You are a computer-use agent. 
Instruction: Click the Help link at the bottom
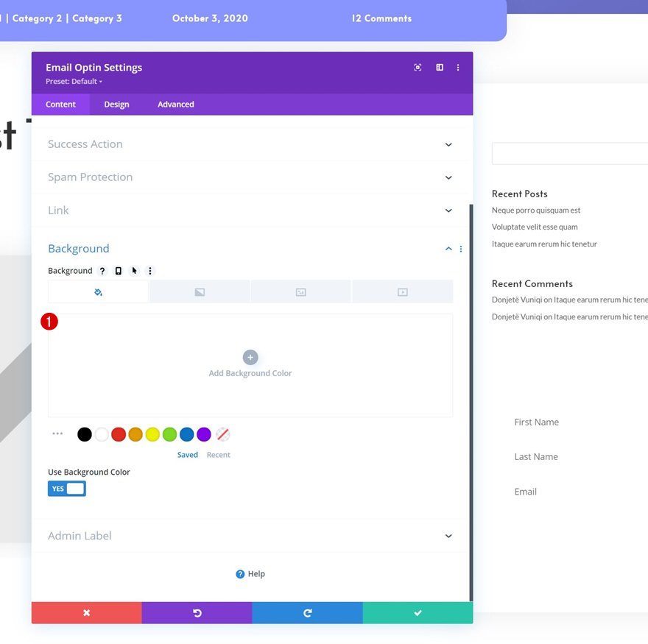pyautogui.click(x=250, y=573)
